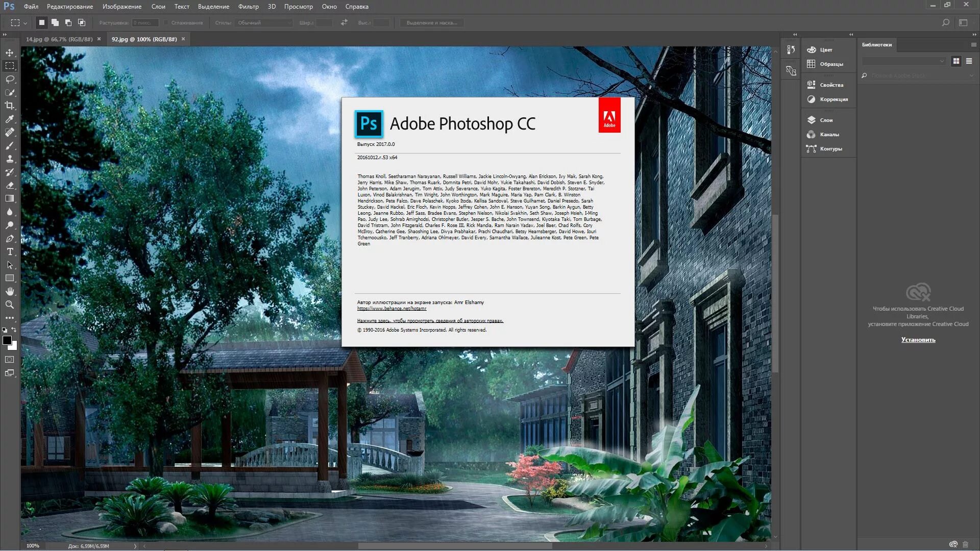
Task: Choose New Selection mode
Action: [42, 22]
